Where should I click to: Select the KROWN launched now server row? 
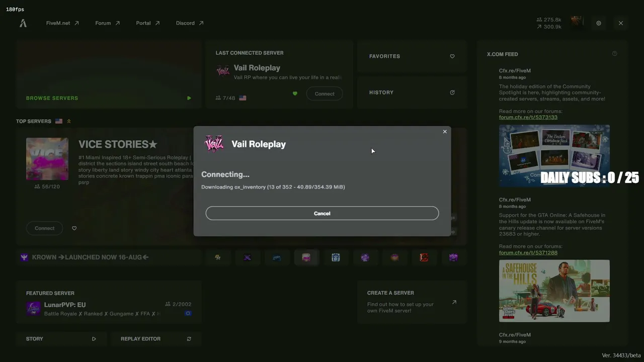point(109,257)
